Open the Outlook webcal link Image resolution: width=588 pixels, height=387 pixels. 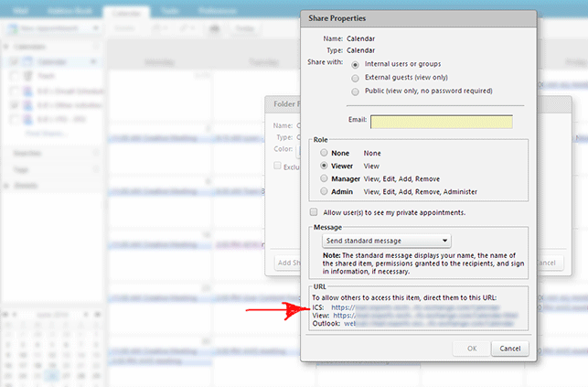(429, 323)
